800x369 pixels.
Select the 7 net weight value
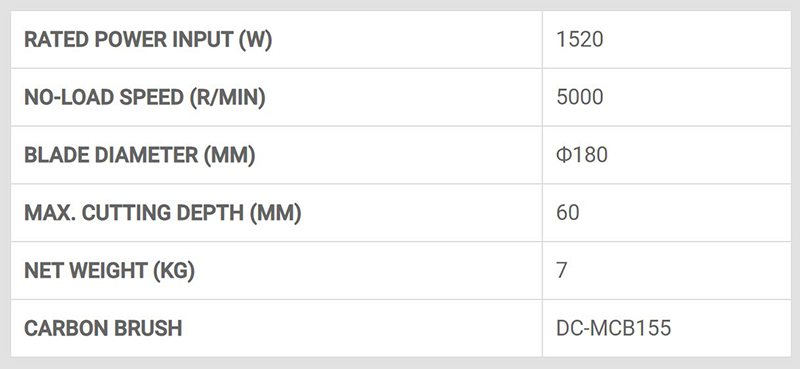click(562, 270)
